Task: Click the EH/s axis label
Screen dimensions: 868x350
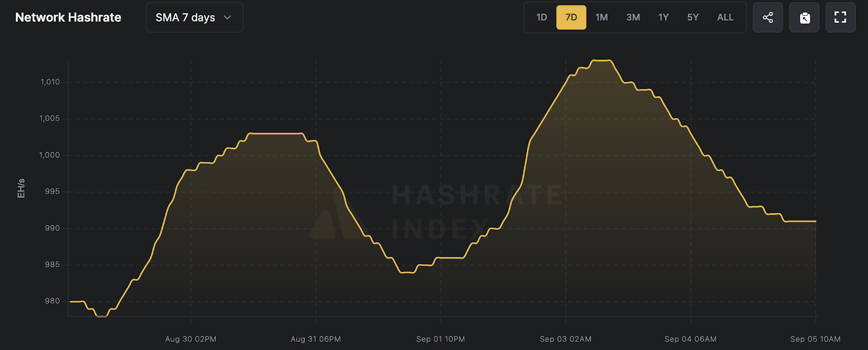Action: tap(21, 188)
